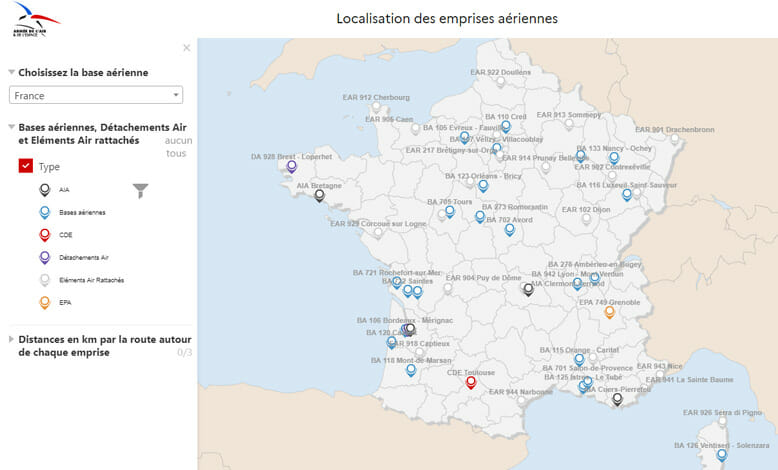Click the BA 116 Luxeuil-Saint-Sauveur marker
Screen dimensions: 778x470
coord(627,195)
